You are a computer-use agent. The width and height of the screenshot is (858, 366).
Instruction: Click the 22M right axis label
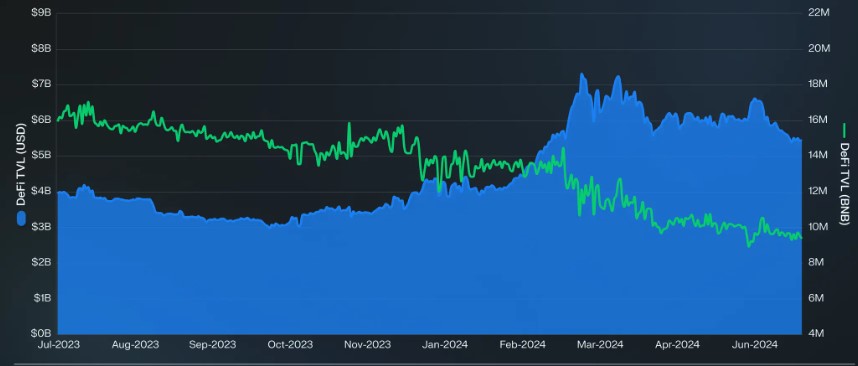(819, 13)
